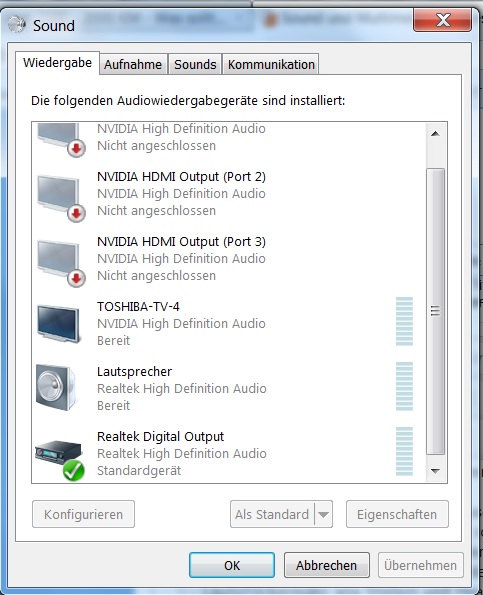
Task: Switch to the Aufnahme tab
Action: pos(133,65)
